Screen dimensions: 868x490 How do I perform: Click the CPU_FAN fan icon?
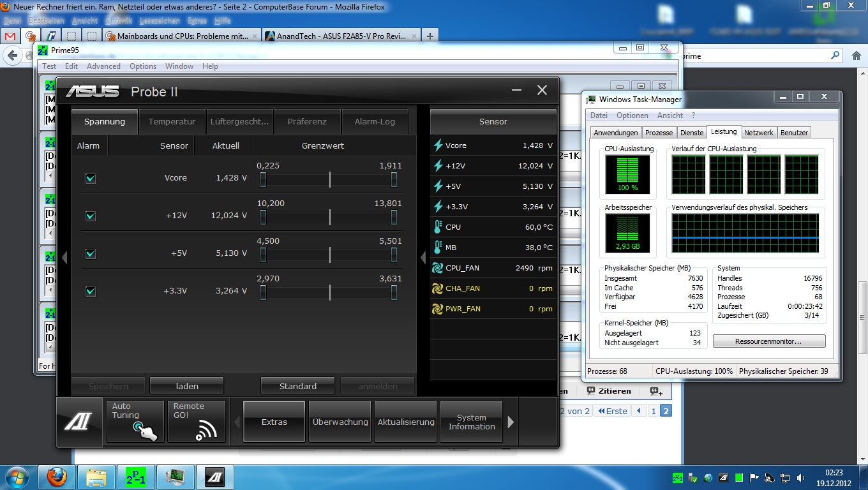pyautogui.click(x=438, y=268)
